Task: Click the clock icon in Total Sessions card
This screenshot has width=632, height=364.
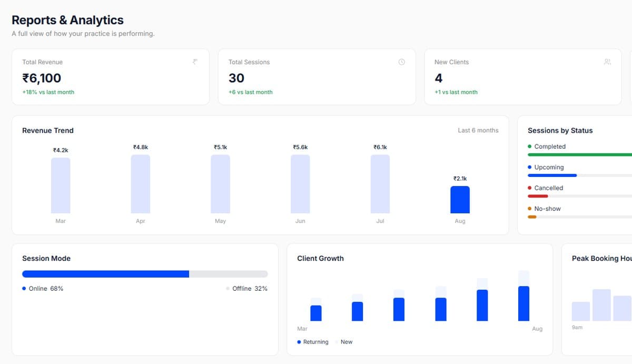Action: coord(401,62)
